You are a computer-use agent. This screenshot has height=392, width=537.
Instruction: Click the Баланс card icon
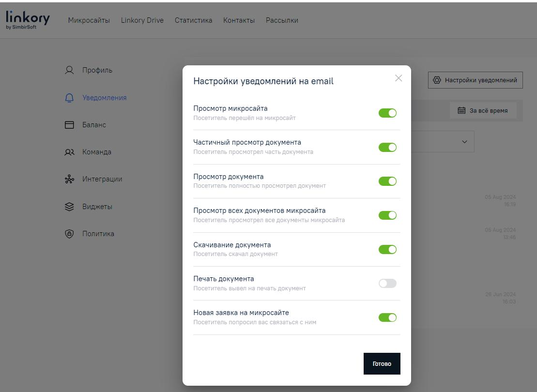click(69, 125)
